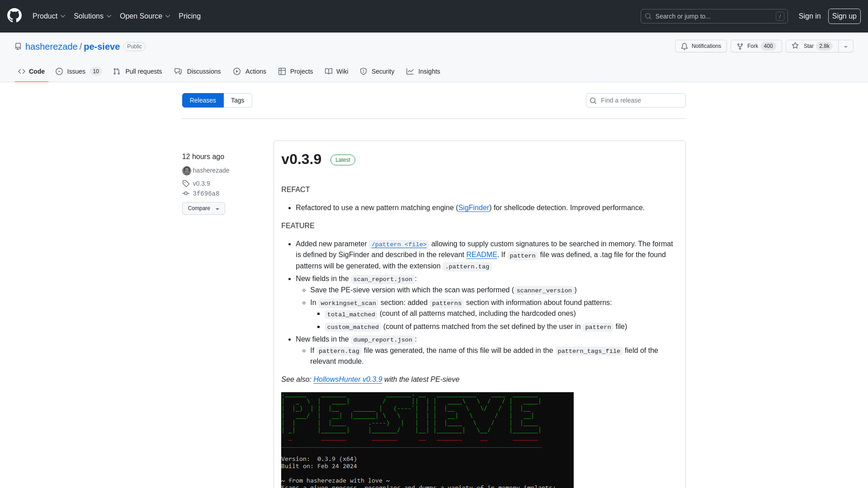Click the repository icon next to hasherezade

click(x=18, y=47)
